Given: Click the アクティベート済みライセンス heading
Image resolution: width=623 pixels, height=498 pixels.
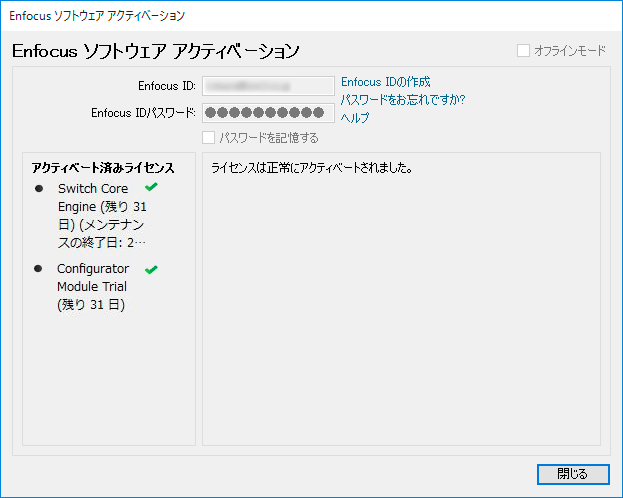Looking at the screenshot, I should coord(103,168).
